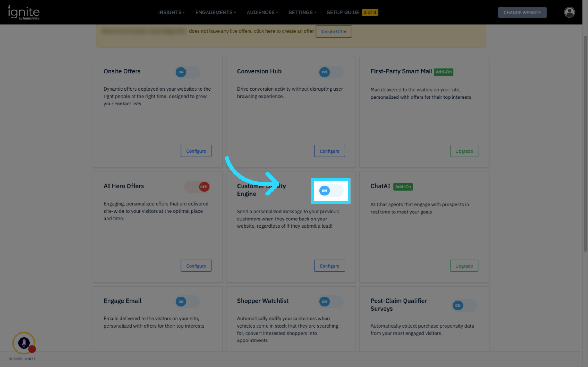Disable the Conversion Hub toggle
This screenshot has width=588, height=367.
[331, 72]
